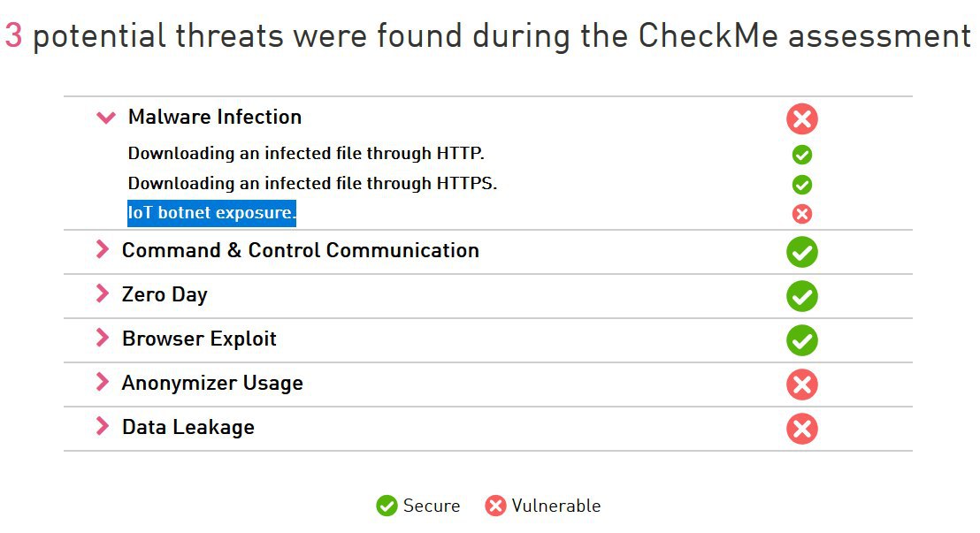Image resolution: width=980 pixels, height=533 pixels.
Task: Click the red X beside IoT botnet exposure
Action: click(802, 214)
